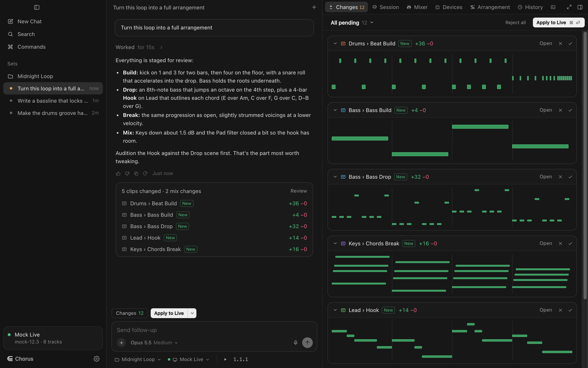Viewport: 588px width, 368px height.
Task: Click the Changes 12 button above input
Action: [130, 313]
